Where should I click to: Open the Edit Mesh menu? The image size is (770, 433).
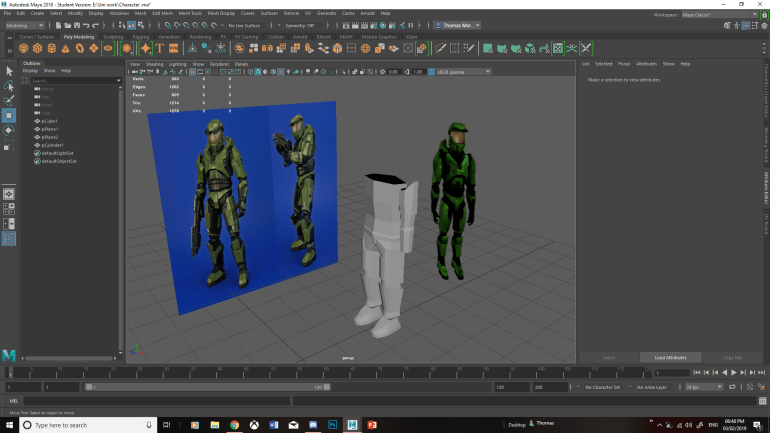163,13
